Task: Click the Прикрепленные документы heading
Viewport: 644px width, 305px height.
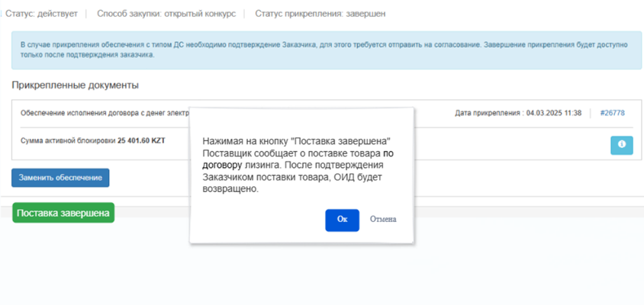Action: pyautogui.click(x=75, y=85)
